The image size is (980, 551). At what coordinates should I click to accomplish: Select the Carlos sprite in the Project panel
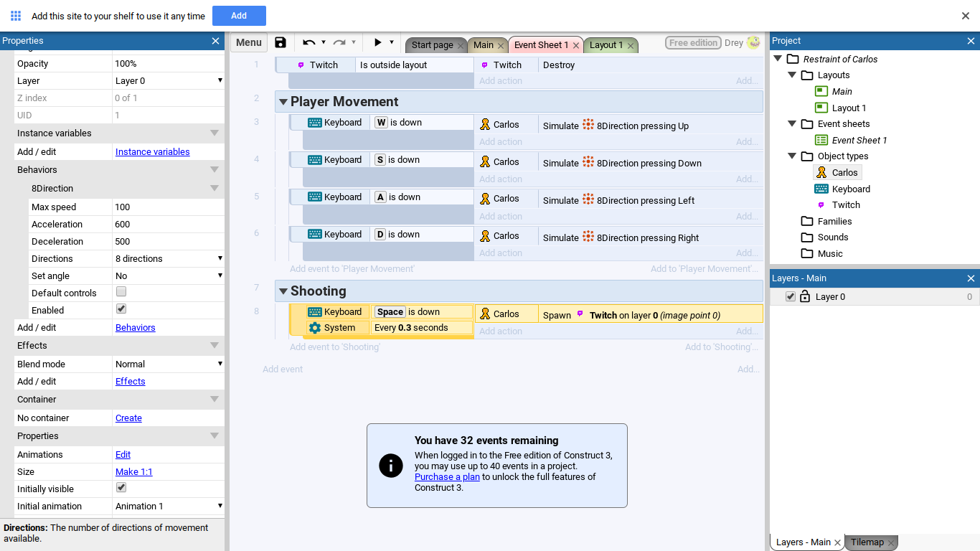coord(844,172)
